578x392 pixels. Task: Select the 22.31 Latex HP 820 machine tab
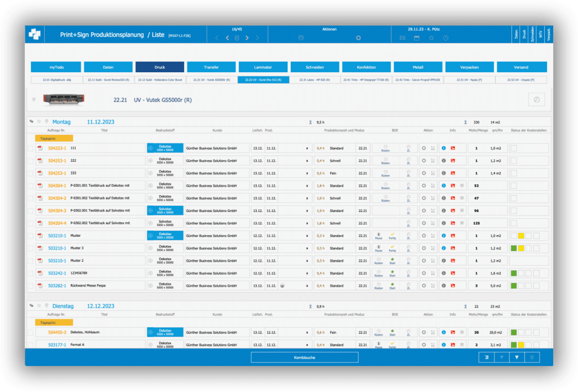pos(314,80)
